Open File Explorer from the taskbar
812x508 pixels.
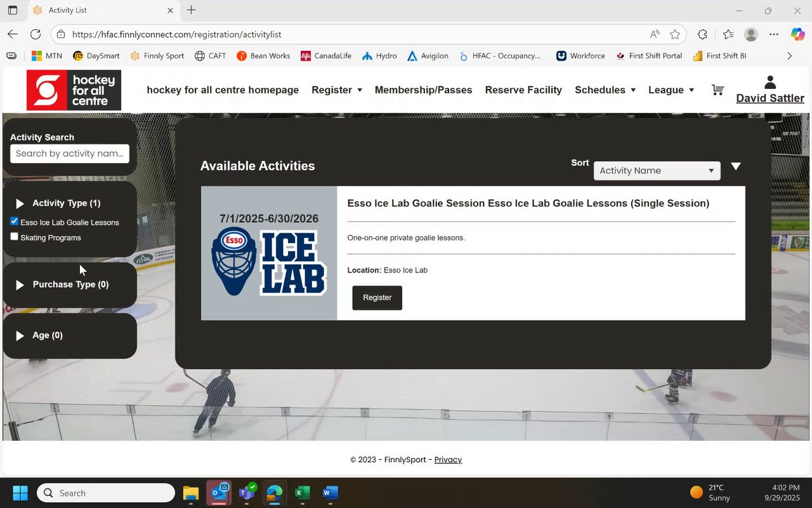click(191, 493)
